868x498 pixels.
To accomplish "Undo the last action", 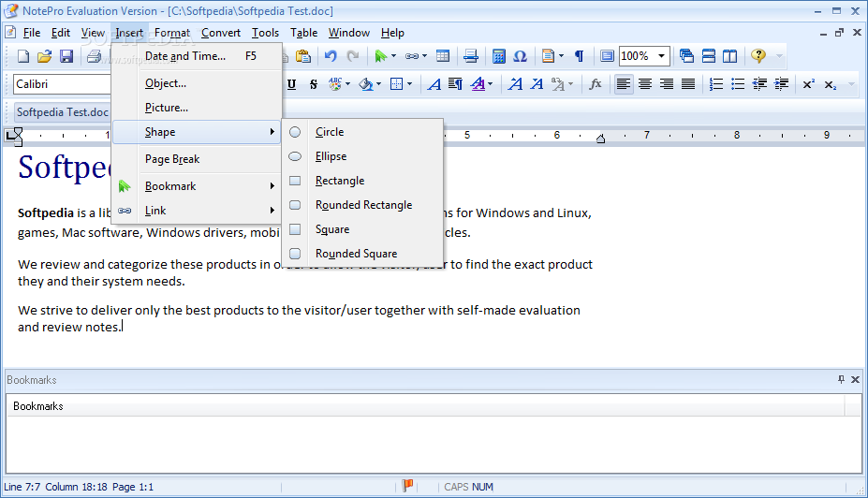I will click(x=331, y=56).
